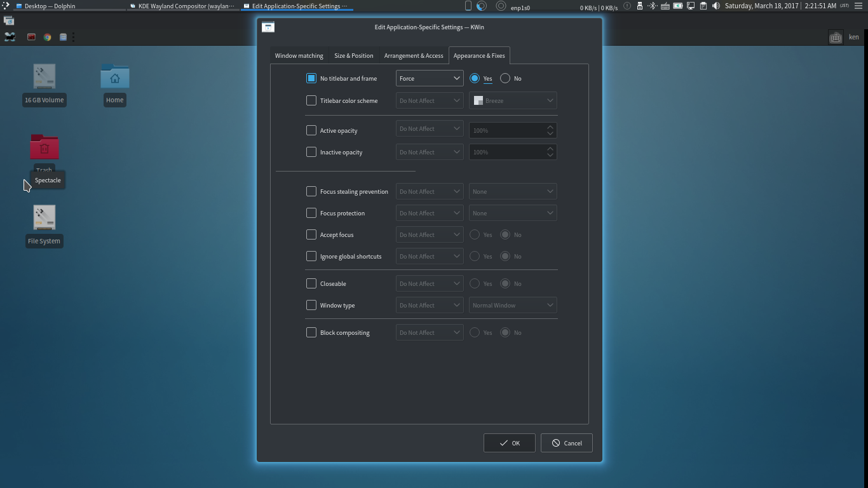Open Focus stealing prevention rule dropdown
The width and height of the screenshot is (868, 488).
pos(430,191)
